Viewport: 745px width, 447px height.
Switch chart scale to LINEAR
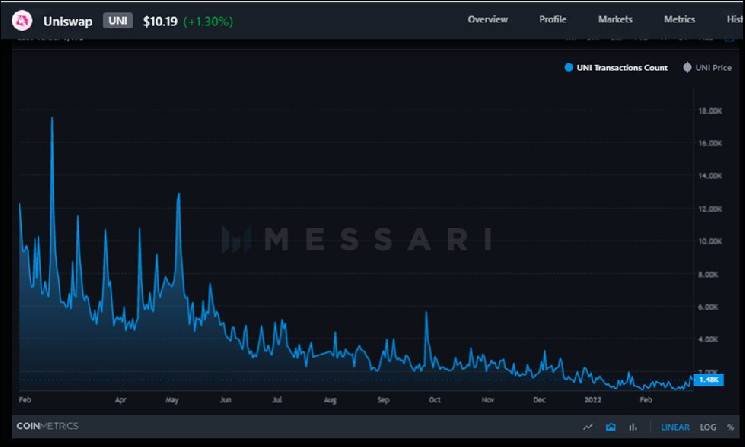tap(675, 426)
